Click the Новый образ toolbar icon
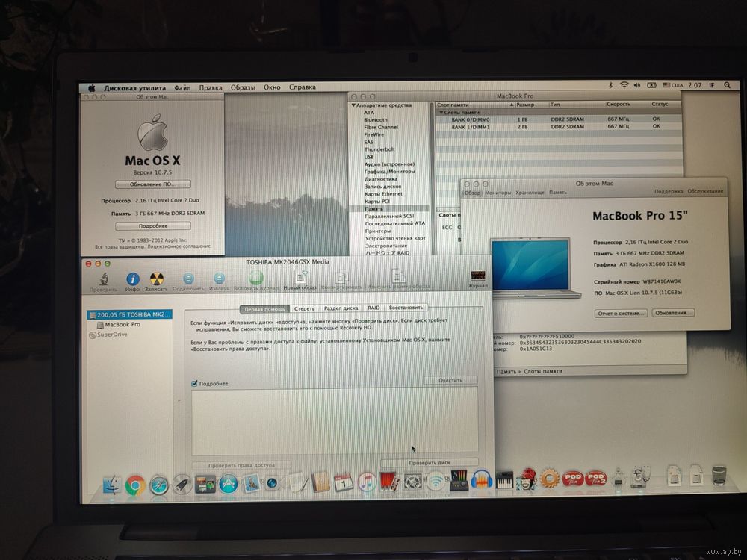Viewport: 747px width, 560px height. (300, 279)
